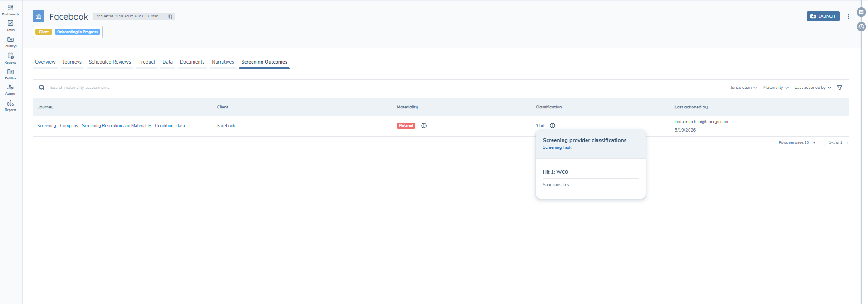Viewport: 868px width, 304px height.
Task: Click the 1-1 of 1 pagination text
Action: 835,143
